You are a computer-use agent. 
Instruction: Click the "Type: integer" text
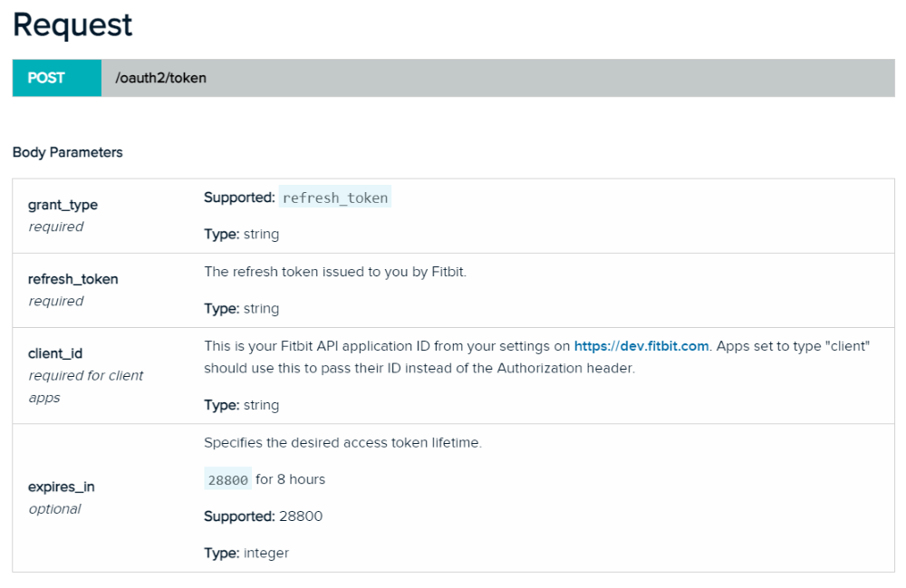point(246,553)
